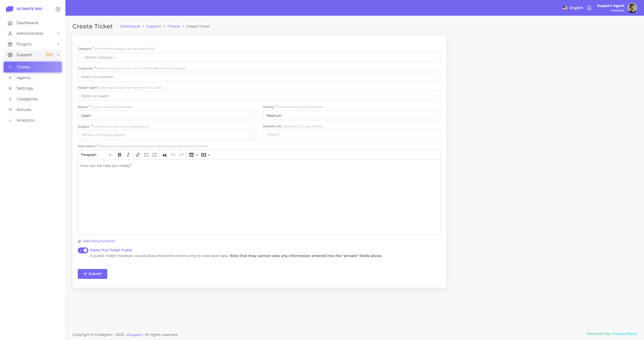Click the Subject input field
The width and height of the screenshot is (644, 340).
(x=167, y=135)
